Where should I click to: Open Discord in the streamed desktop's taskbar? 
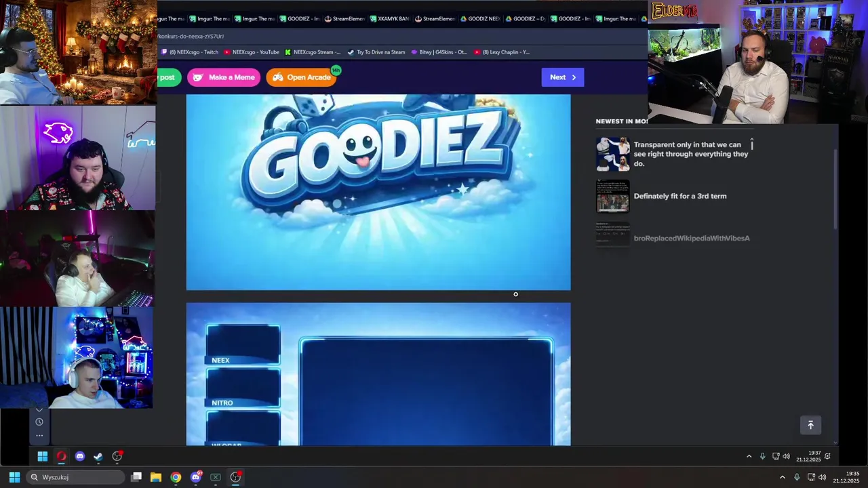coord(80,456)
